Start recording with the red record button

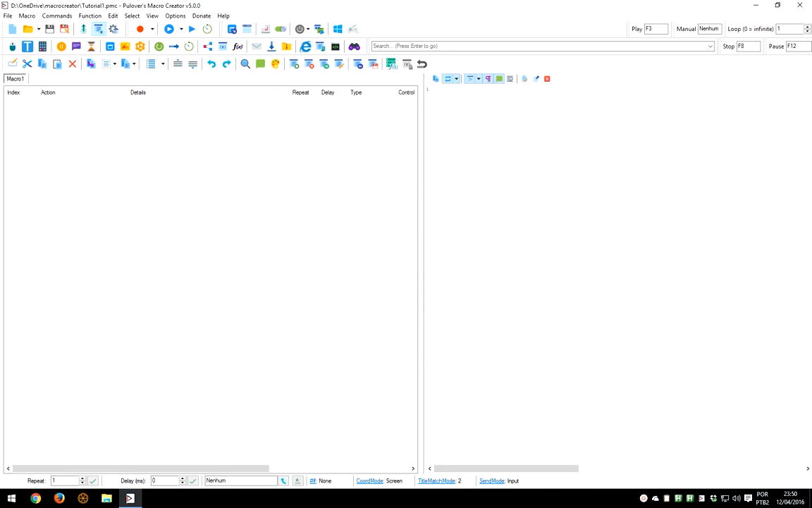[140, 29]
